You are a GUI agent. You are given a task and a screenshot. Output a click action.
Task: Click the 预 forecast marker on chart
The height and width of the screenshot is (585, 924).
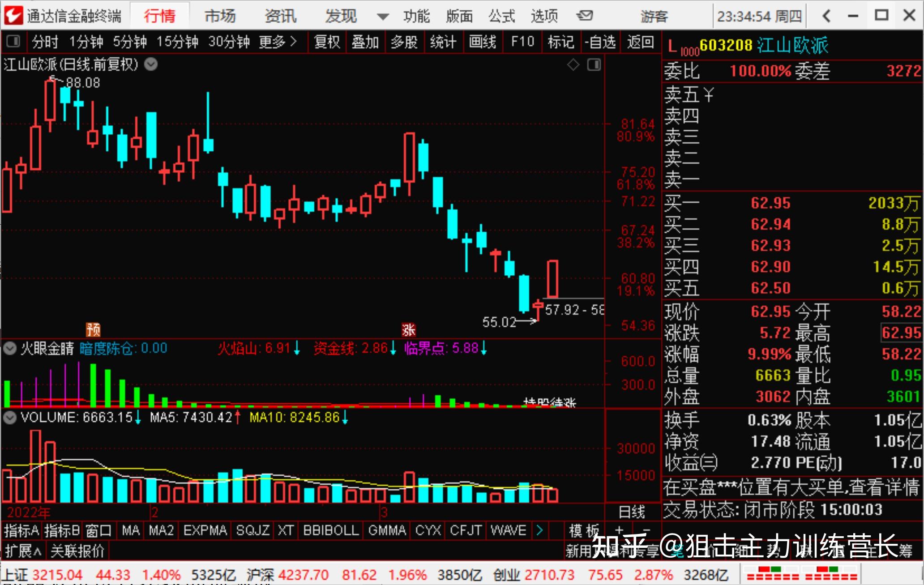tap(94, 330)
